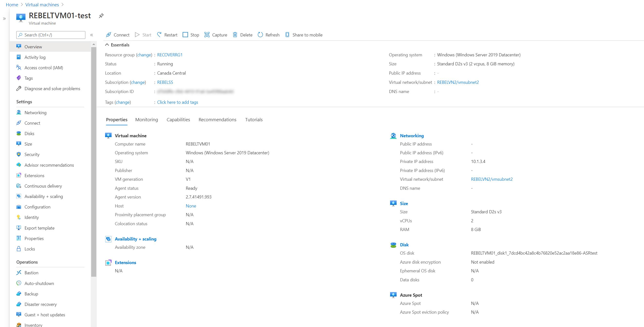
Task: Switch to the Recommendations tab
Action: point(217,120)
